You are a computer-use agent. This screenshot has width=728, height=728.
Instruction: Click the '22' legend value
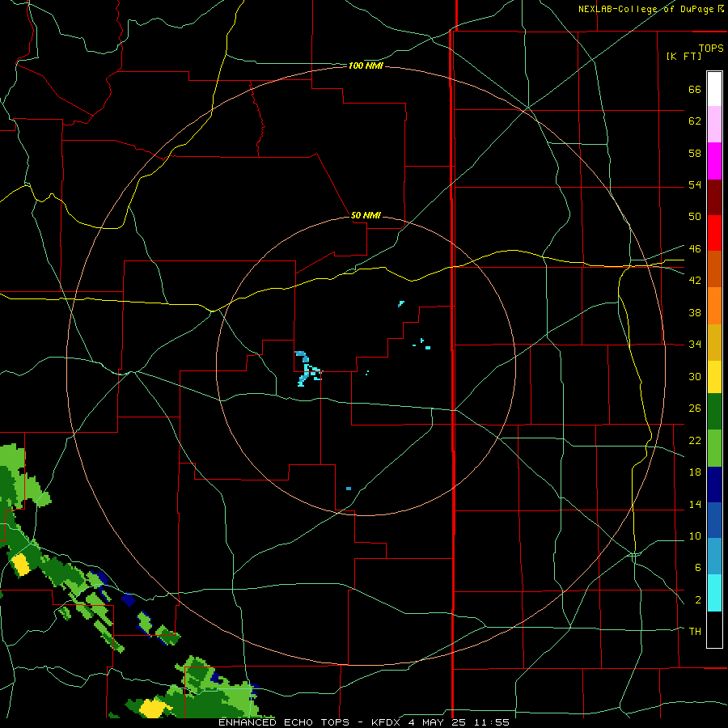(x=695, y=440)
